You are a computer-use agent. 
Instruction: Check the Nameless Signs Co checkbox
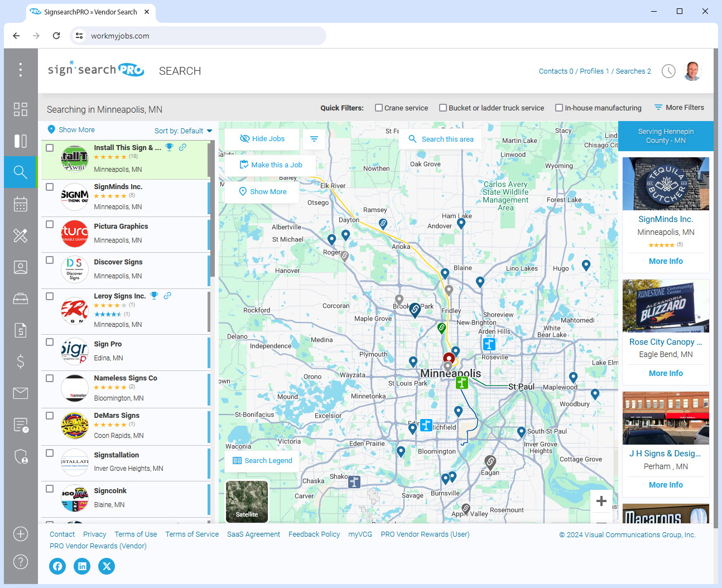coord(50,378)
